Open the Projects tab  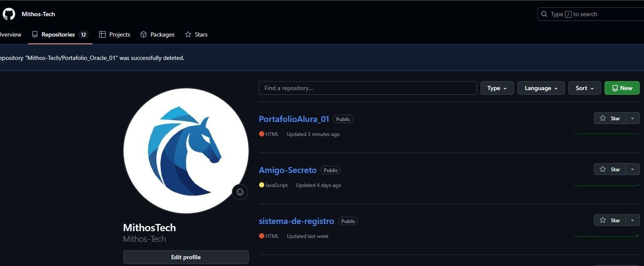[x=114, y=34]
